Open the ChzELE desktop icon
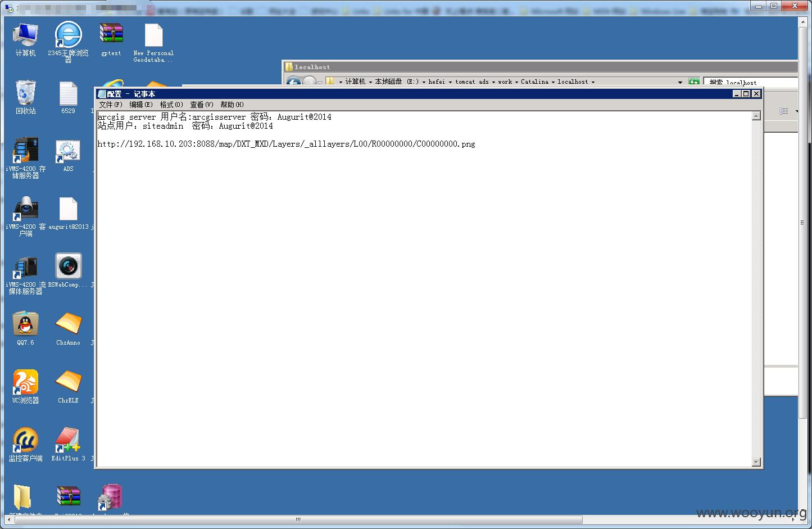 pos(68,387)
